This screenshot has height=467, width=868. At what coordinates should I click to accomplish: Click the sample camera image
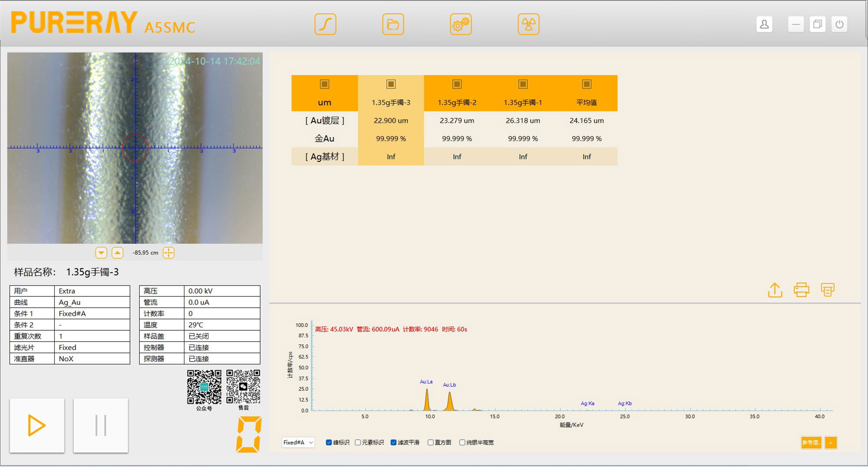click(135, 148)
